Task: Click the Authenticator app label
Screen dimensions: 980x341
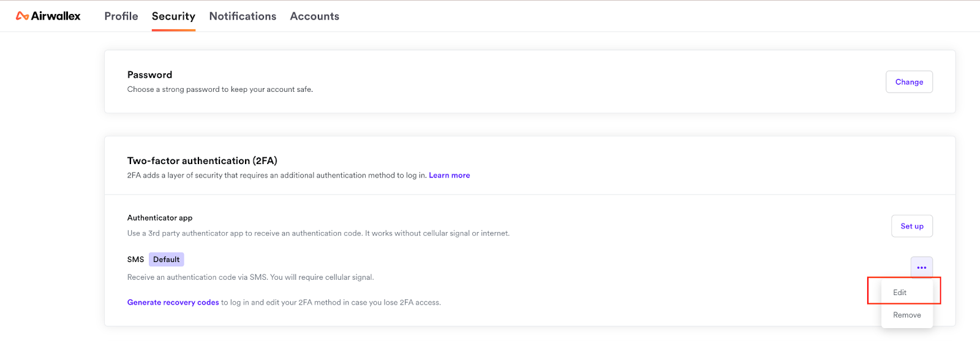Action: pos(160,218)
